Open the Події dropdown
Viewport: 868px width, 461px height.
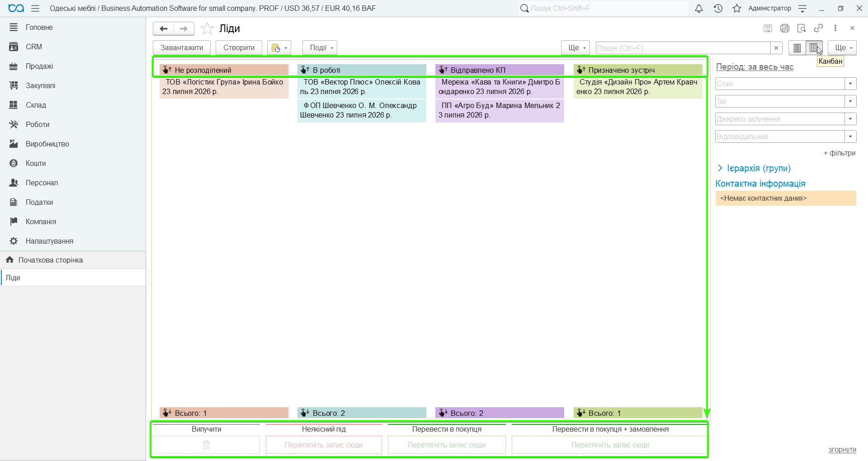pyautogui.click(x=320, y=47)
